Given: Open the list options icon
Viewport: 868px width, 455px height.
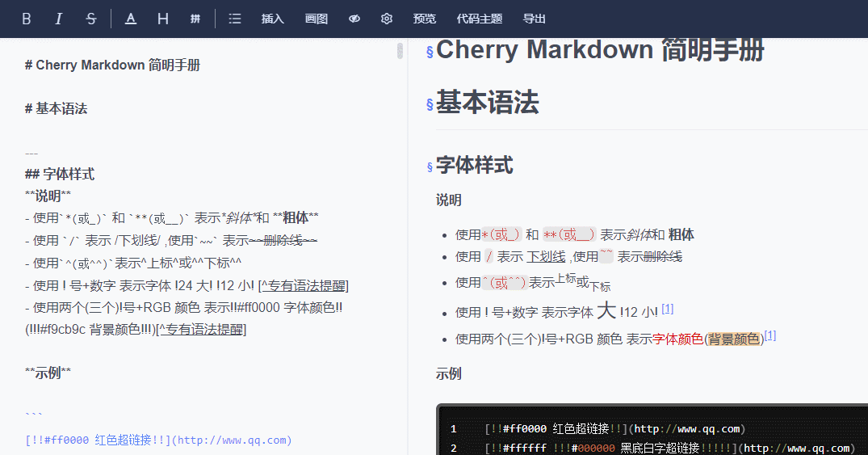Looking at the screenshot, I should pyautogui.click(x=235, y=19).
